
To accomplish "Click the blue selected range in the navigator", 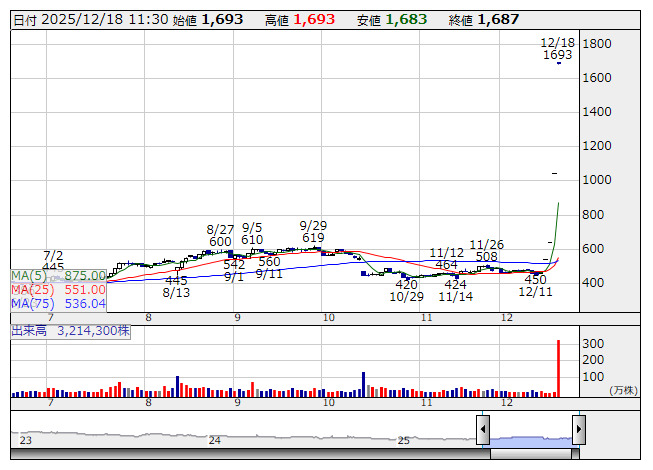I will (x=531, y=438).
